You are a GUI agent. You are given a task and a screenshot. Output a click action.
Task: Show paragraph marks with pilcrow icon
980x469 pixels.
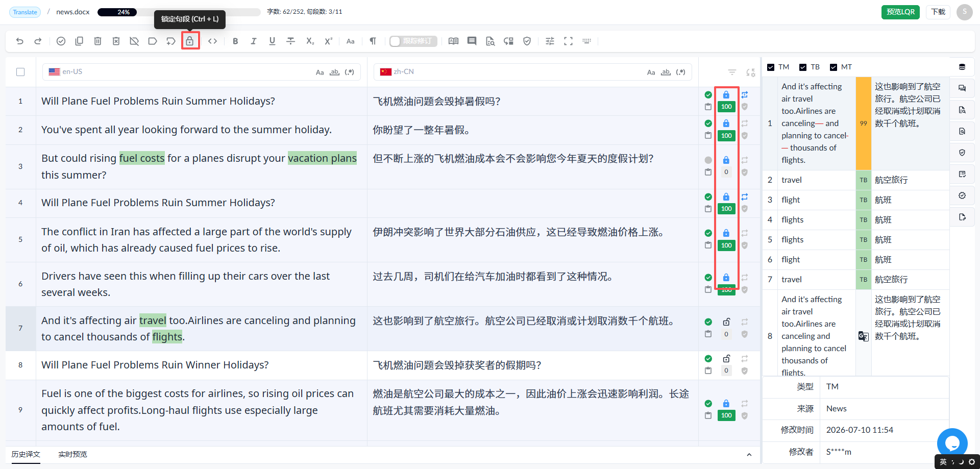click(x=373, y=41)
